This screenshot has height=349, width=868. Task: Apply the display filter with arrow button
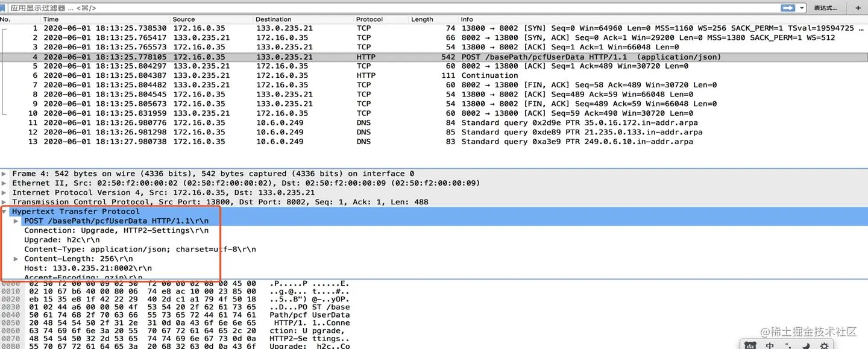(x=788, y=8)
